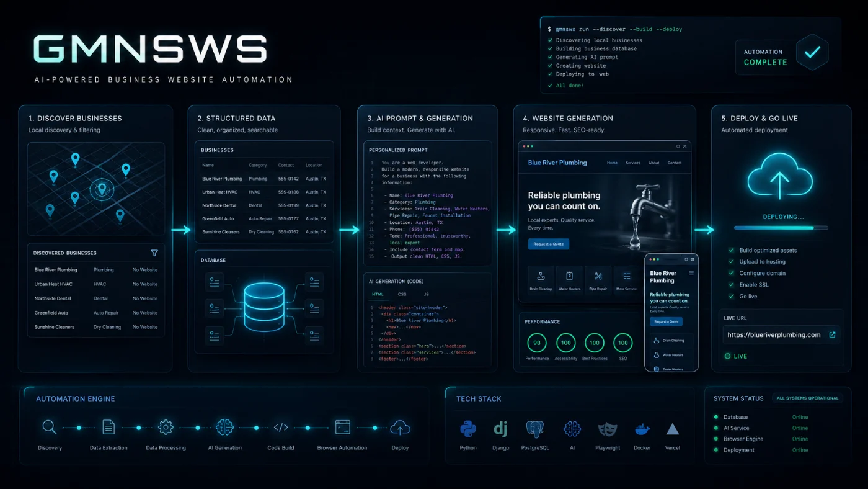Click the filter icon in Discovered Businesses
868x489 pixels.
click(154, 253)
